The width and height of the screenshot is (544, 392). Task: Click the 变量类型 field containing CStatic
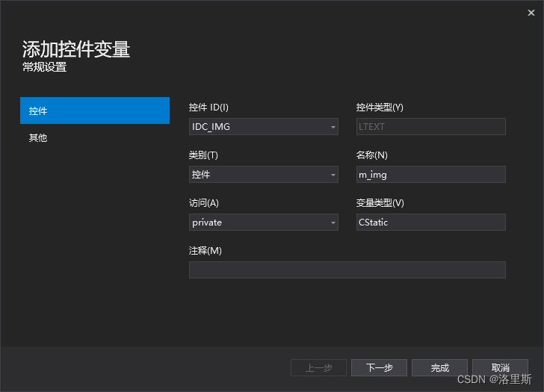[430, 223]
